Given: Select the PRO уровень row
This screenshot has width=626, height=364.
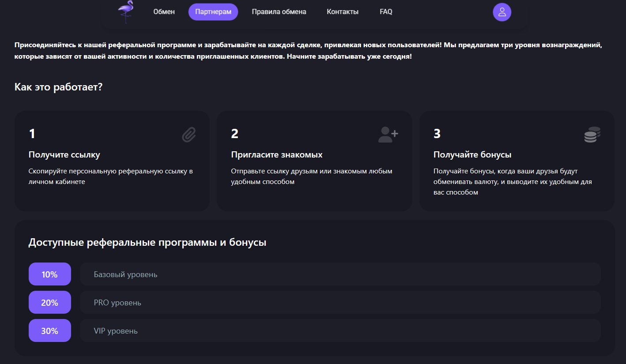Looking at the screenshot, I should [x=340, y=303].
